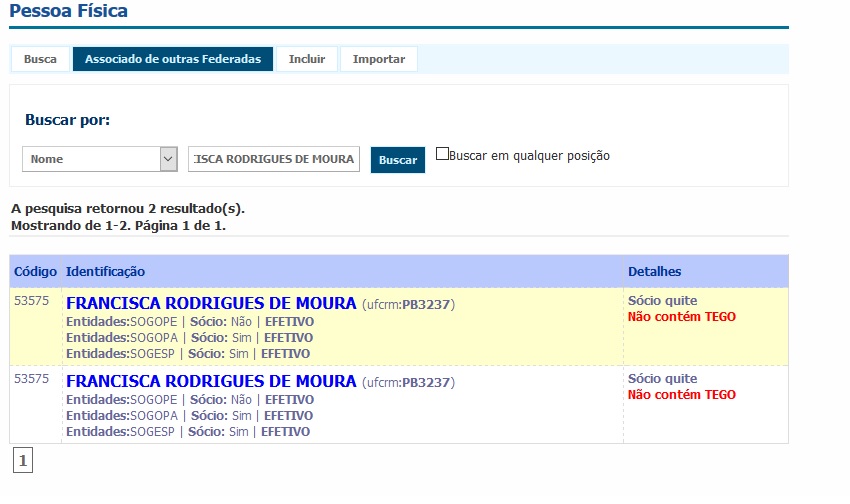Open first FRANCISCA RODRIGUES DE MOURA result
850x504 pixels.
(211, 303)
